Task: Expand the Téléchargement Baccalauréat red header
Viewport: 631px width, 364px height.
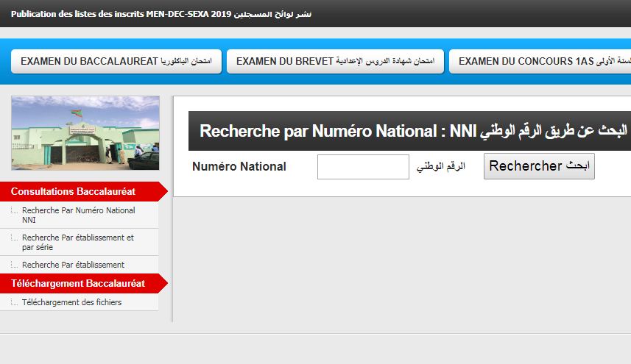Action: (79, 283)
